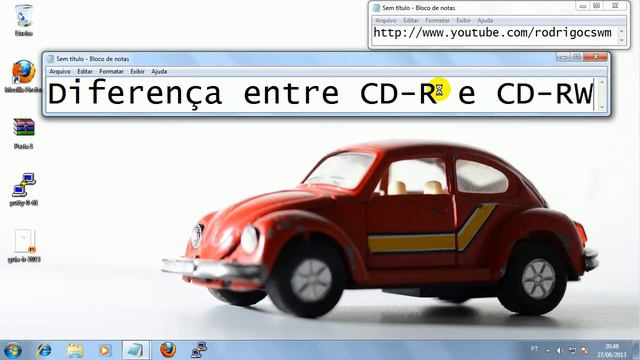Click scroll up arrow in small Notepad

click(621, 31)
